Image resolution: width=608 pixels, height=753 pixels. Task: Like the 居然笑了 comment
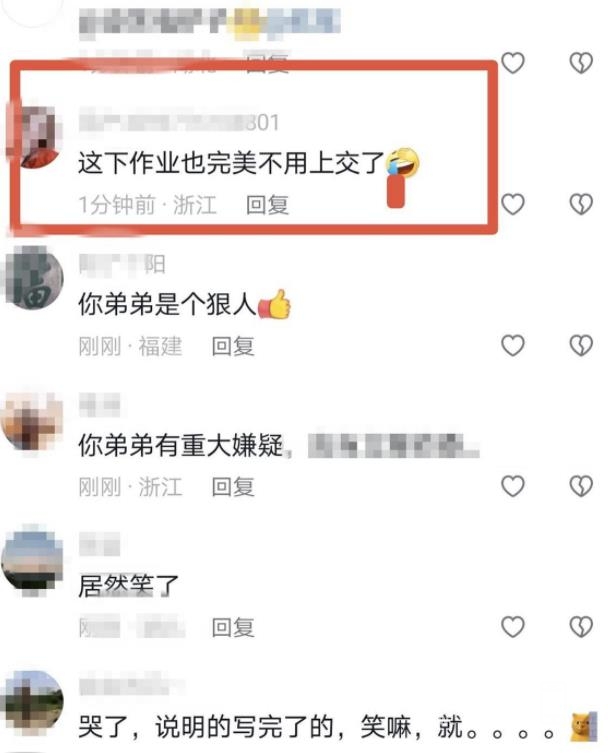point(513,627)
